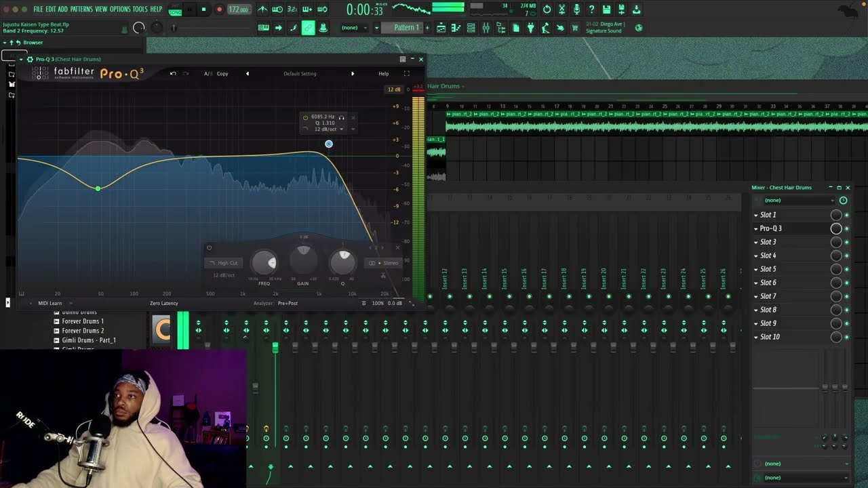Image resolution: width=868 pixels, height=488 pixels.
Task: Toggle the link to controller chain icon
Action: (x=308, y=28)
